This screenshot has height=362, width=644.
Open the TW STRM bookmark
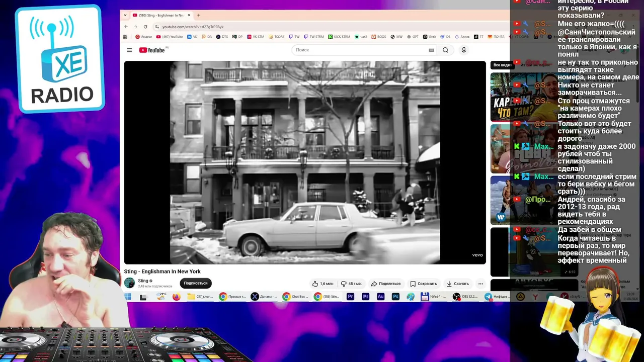point(314,37)
